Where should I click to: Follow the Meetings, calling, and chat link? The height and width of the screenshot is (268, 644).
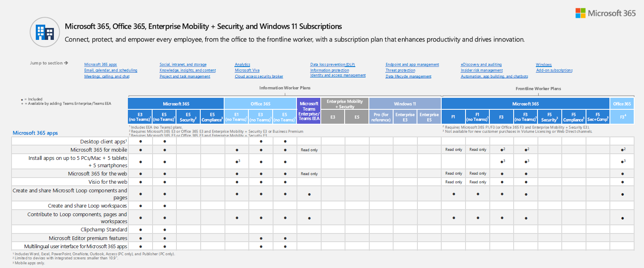tap(107, 76)
